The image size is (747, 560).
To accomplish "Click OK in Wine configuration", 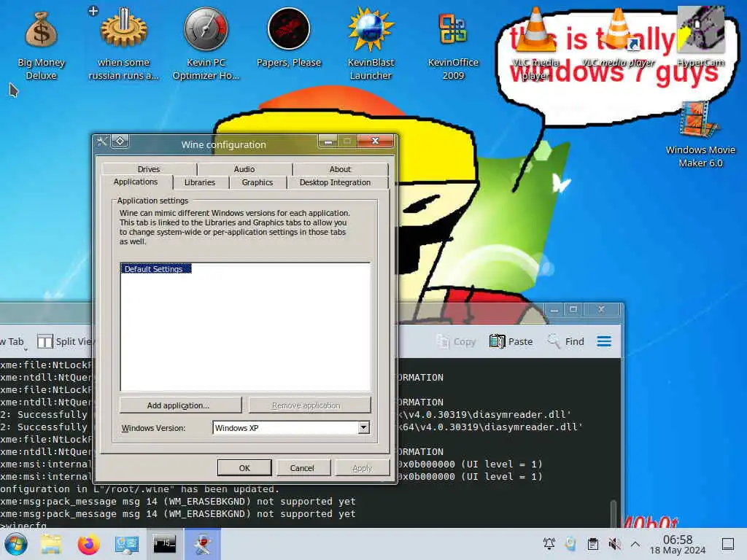I will point(244,468).
